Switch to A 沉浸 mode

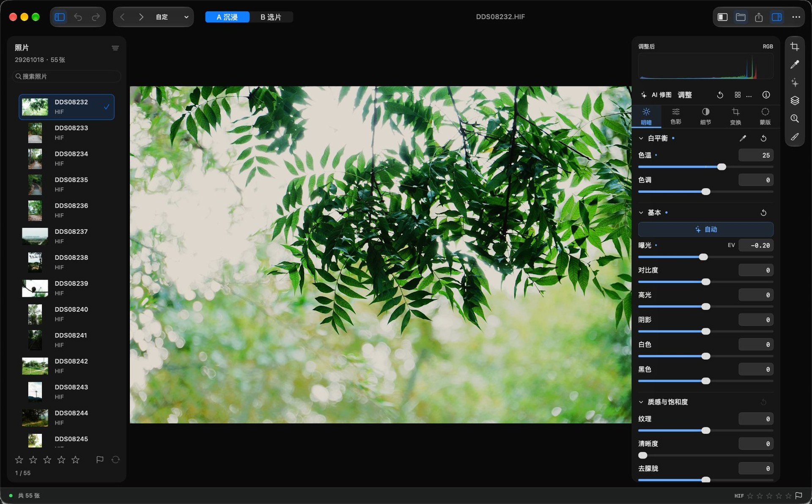pyautogui.click(x=227, y=17)
